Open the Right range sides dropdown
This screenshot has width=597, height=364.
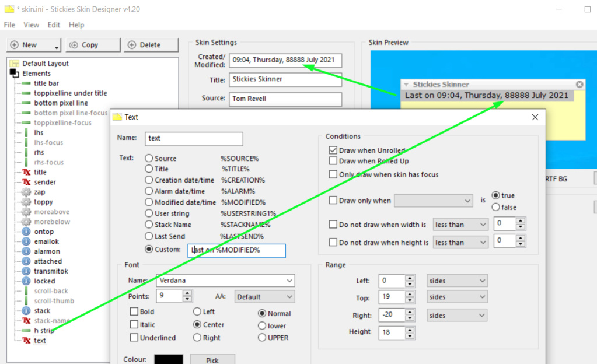pos(457,315)
